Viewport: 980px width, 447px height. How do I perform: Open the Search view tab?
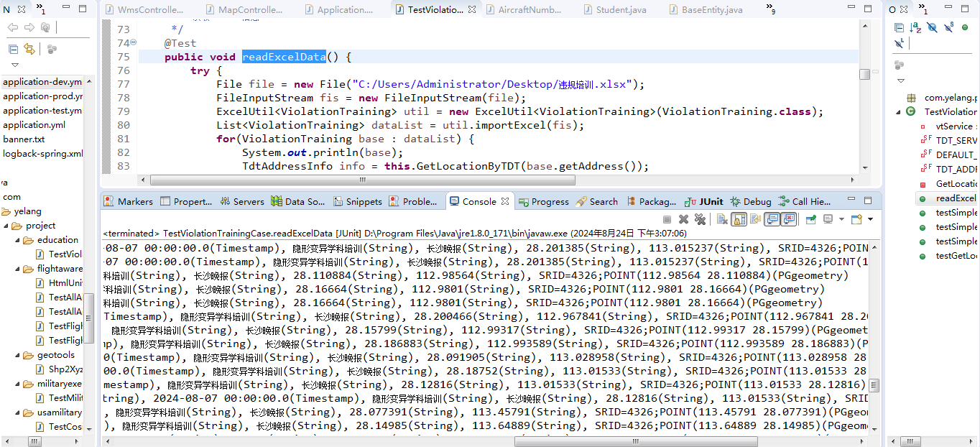[x=596, y=201]
